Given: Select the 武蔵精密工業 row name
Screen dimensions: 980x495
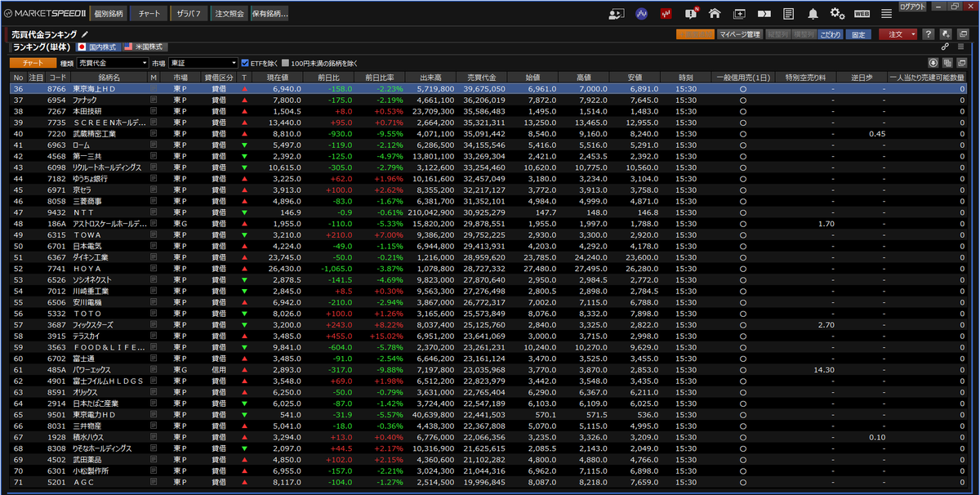Looking at the screenshot, I should [x=94, y=133].
